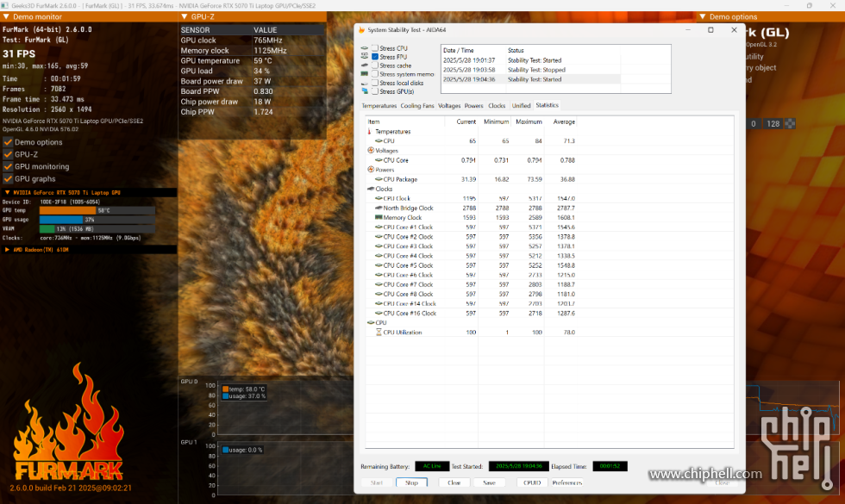
Task: Switch to the Voltages tab
Action: pos(449,105)
